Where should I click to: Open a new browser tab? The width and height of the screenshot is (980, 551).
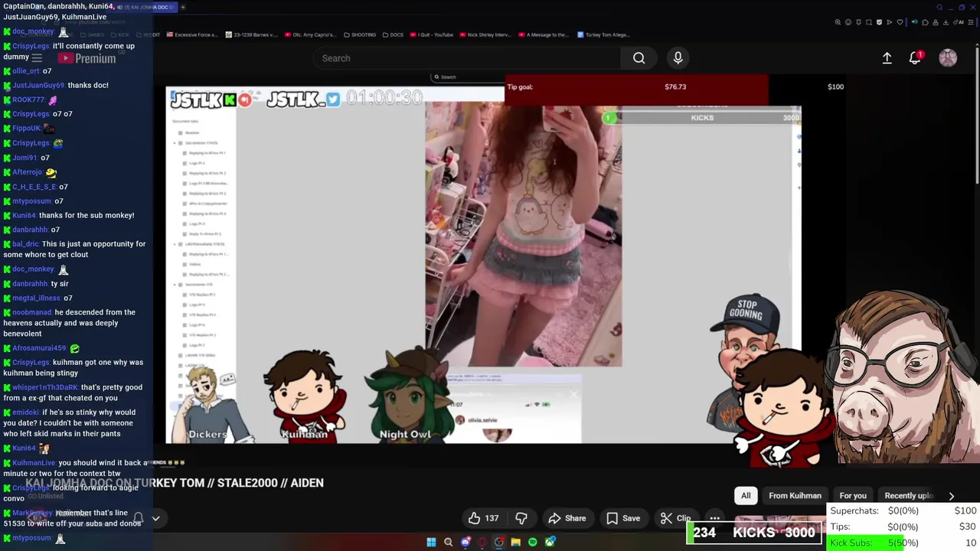pos(183,7)
